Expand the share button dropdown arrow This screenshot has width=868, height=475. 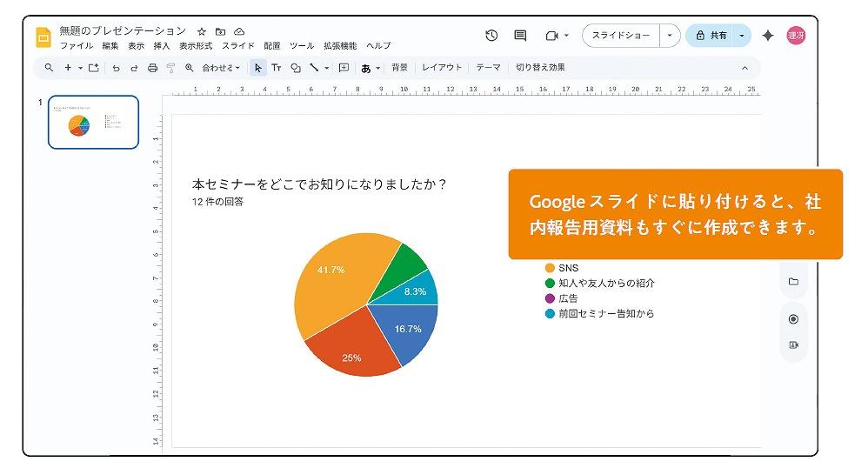(x=741, y=36)
